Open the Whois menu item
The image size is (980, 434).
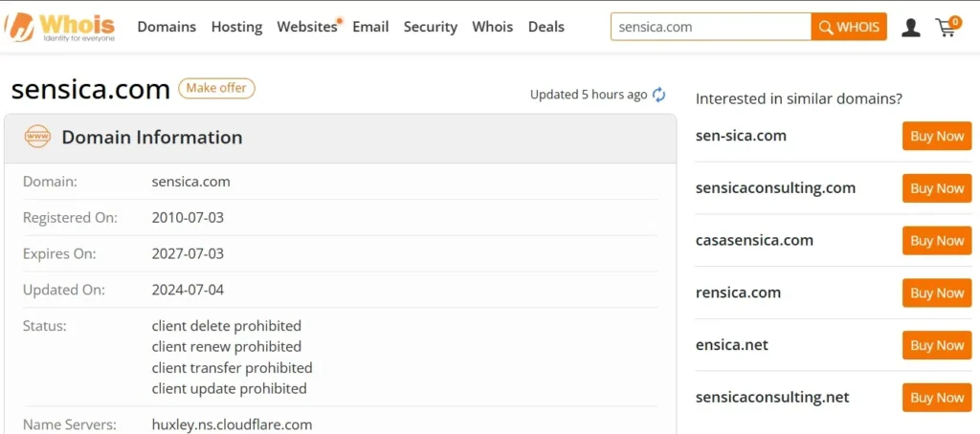click(493, 27)
